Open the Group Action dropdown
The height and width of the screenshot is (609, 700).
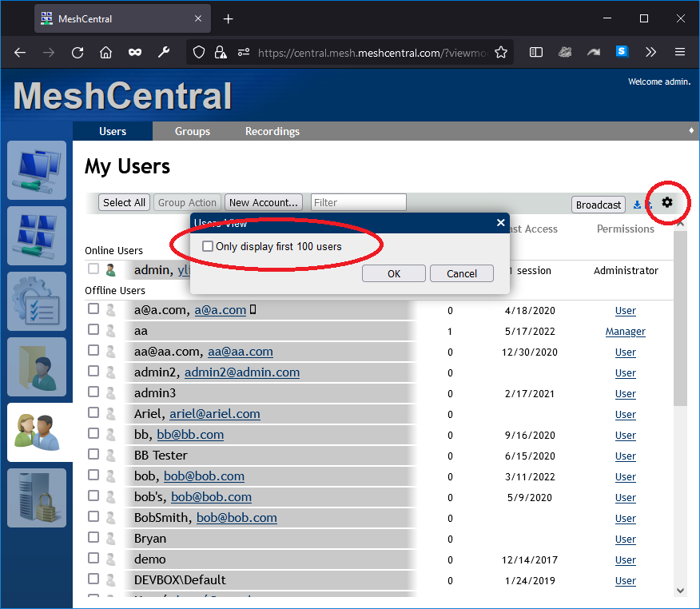pyautogui.click(x=187, y=202)
